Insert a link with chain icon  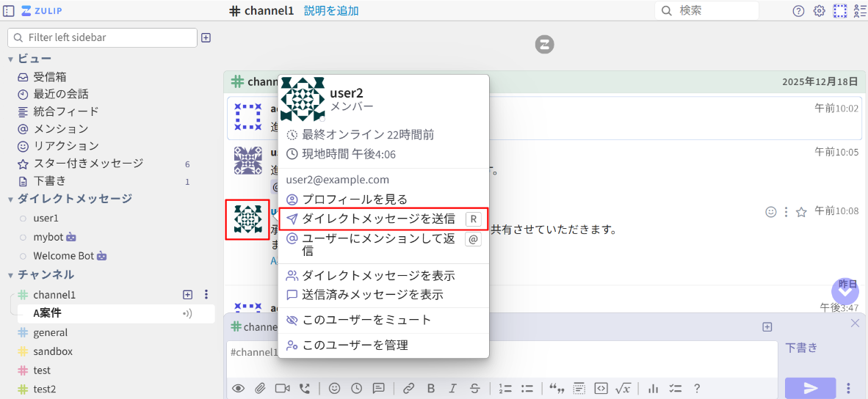(x=408, y=388)
